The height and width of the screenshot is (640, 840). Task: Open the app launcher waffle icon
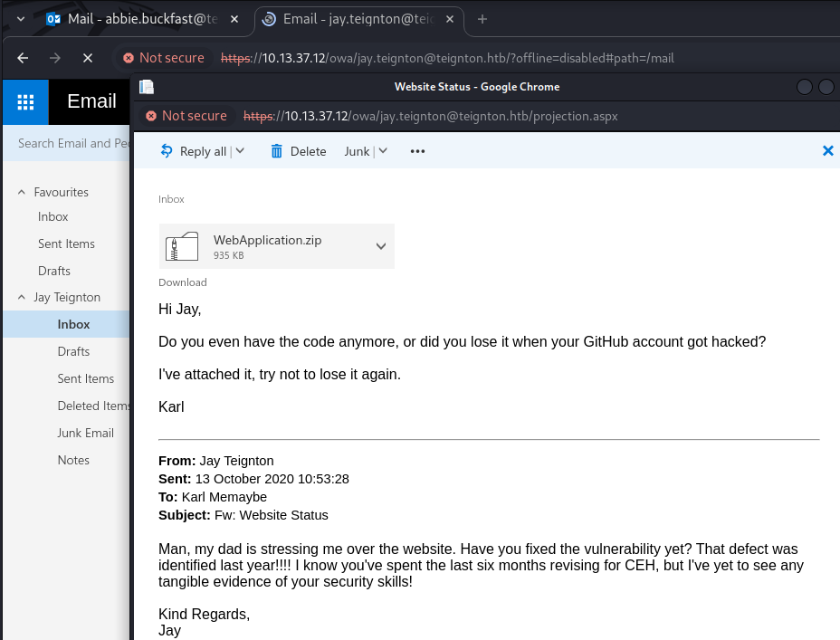25,101
